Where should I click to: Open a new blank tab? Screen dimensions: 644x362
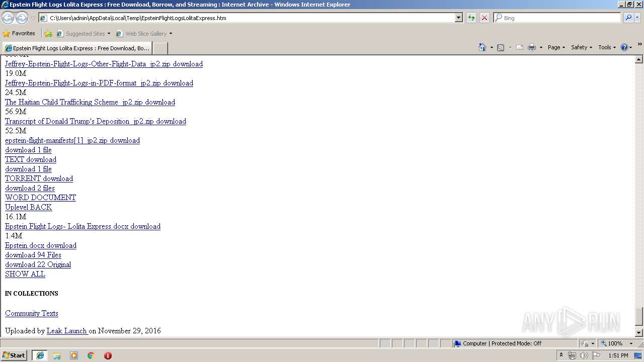[160, 48]
